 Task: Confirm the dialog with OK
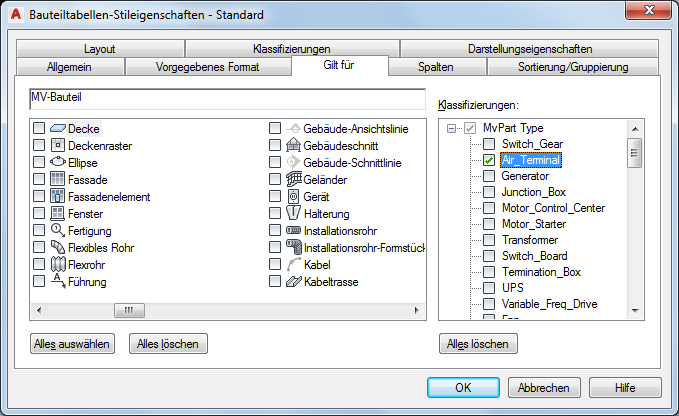point(463,387)
